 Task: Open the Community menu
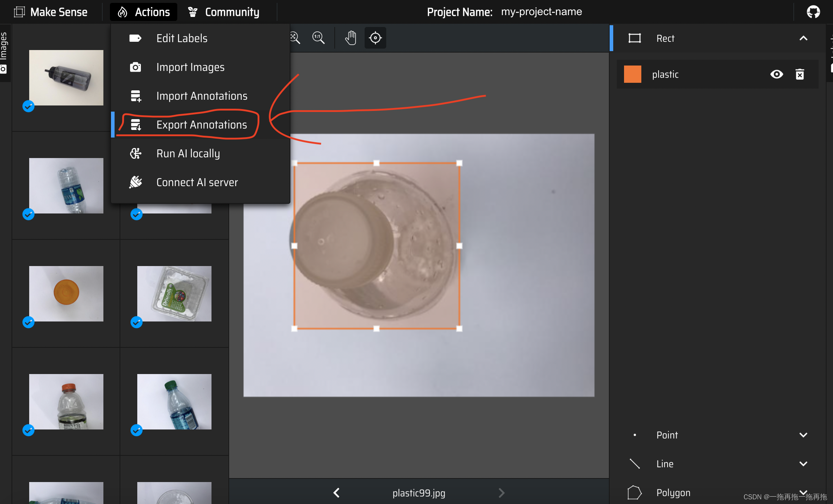coord(223,12)
